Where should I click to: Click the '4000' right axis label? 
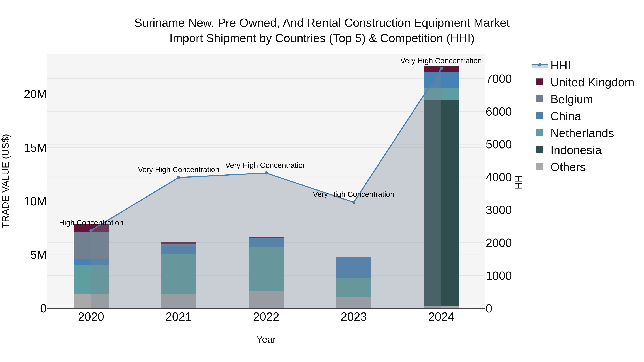499,177
